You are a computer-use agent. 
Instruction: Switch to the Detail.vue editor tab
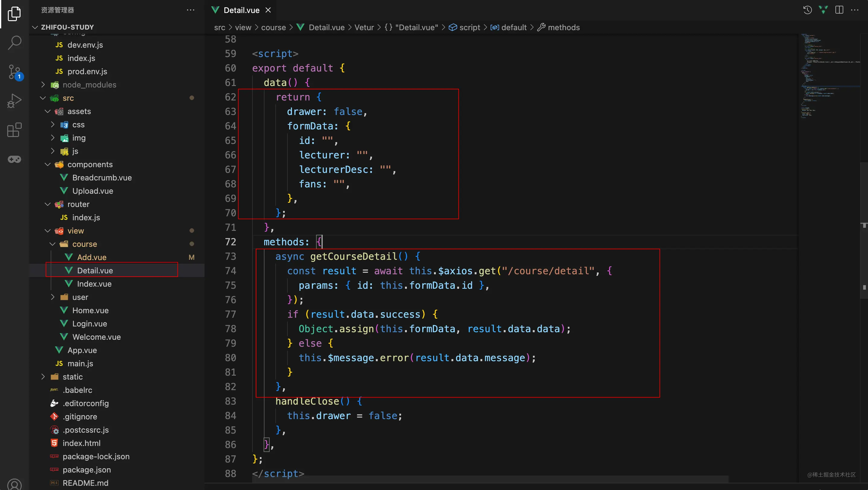[241, 10]
